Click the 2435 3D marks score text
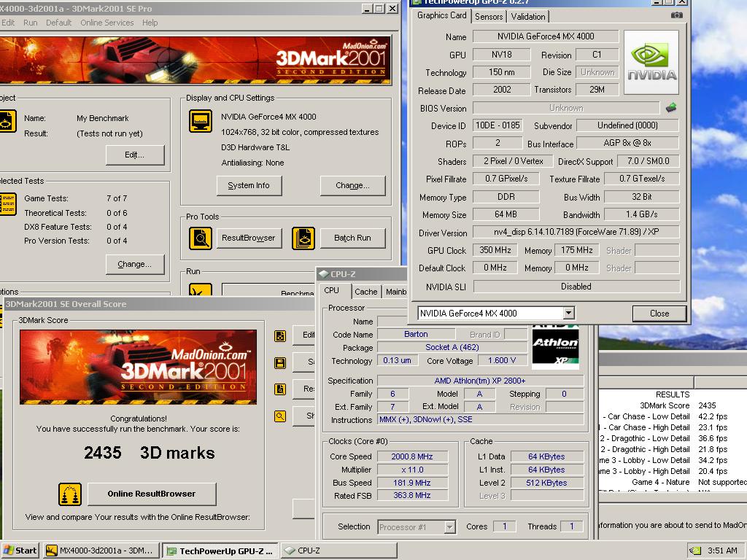 [149, 452]
